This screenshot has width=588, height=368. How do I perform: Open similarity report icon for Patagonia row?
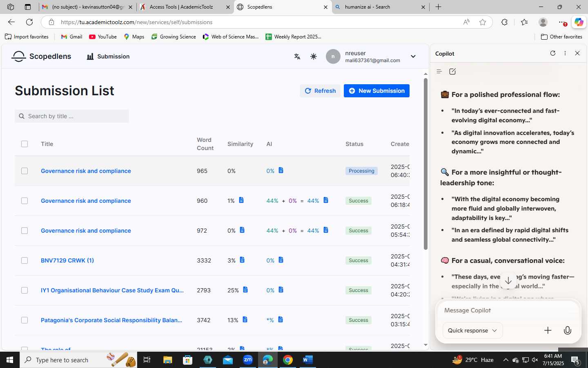(x=245, y=319)
